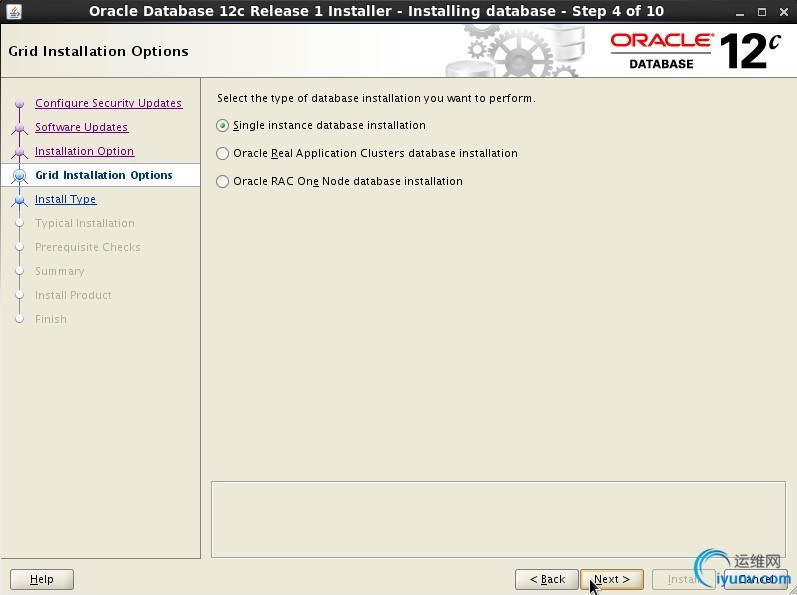797x595 pixels.
Task: Go back with the Back button
Action: pyautogui.click(x=547, y=579)
